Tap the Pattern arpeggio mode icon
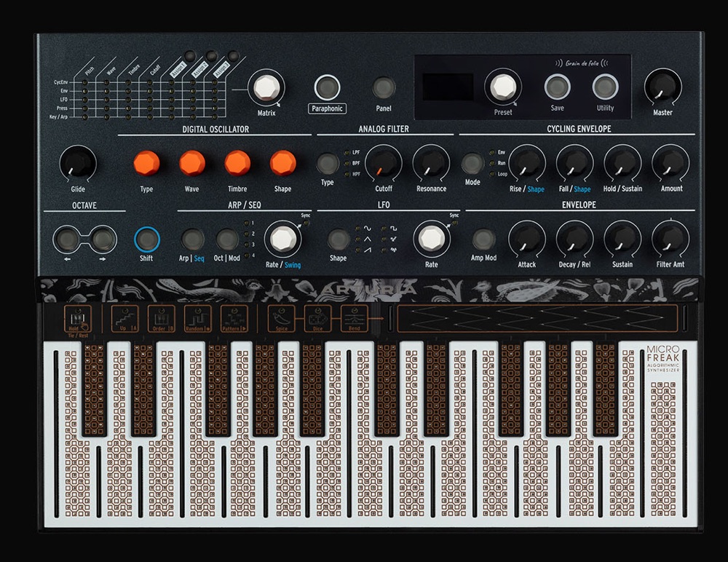728x562 pixels. 234,319
